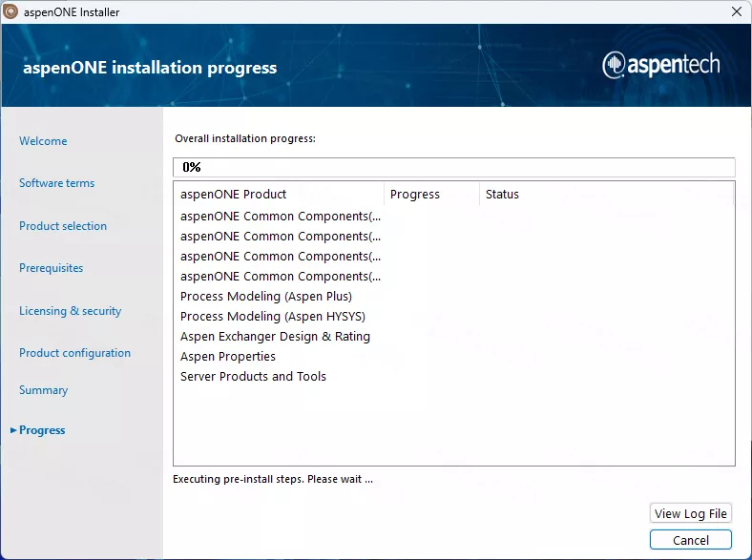Go to Software terms step

56,183
